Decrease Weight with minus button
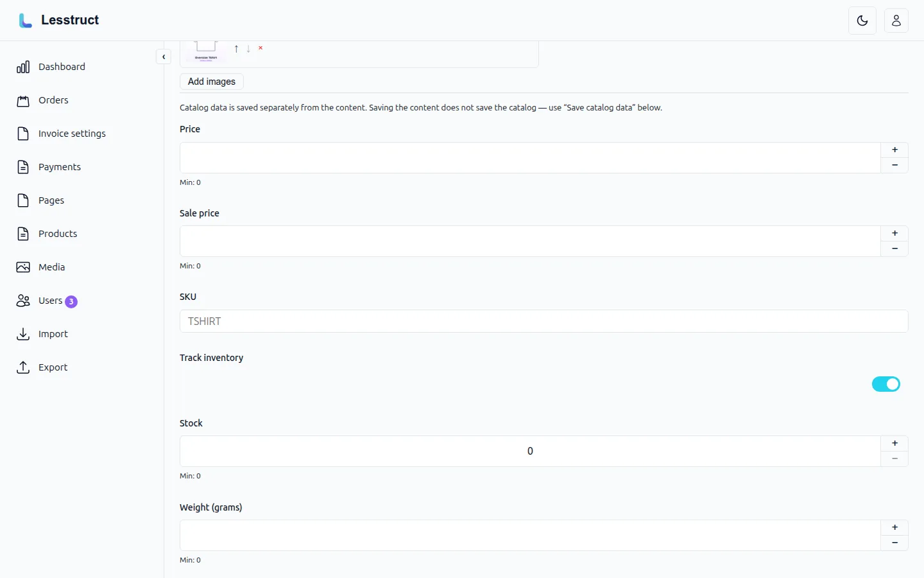 point(894,543)
